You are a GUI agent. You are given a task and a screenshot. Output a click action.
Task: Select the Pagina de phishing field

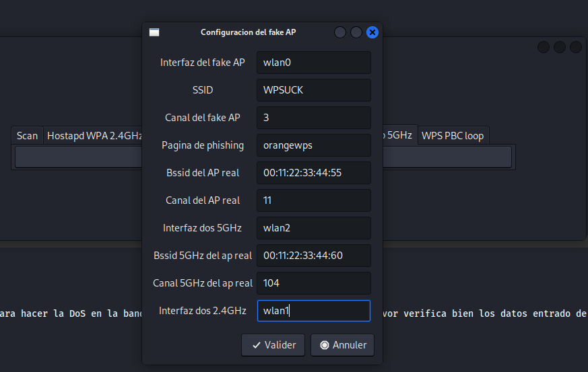(314, 145)
